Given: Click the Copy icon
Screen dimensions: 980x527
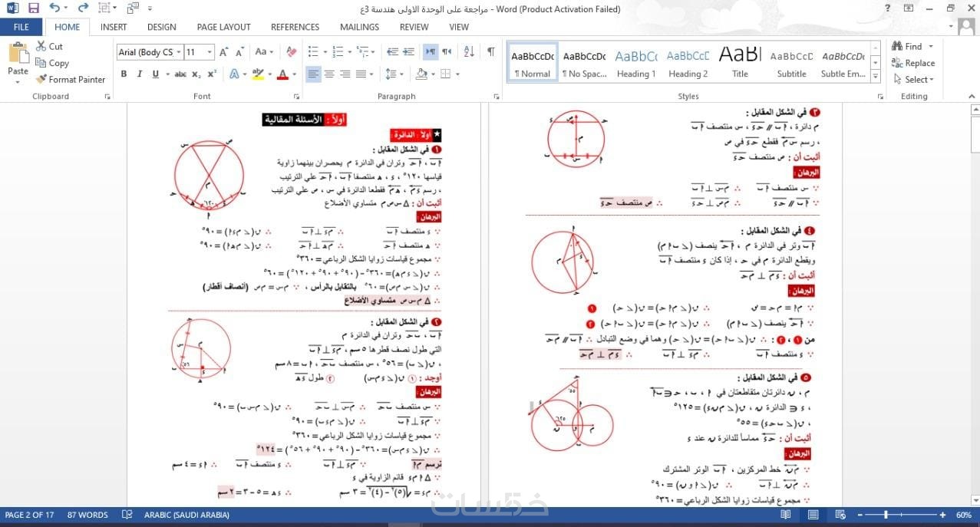Looking at the screenshot, I should tap(41, 63).
